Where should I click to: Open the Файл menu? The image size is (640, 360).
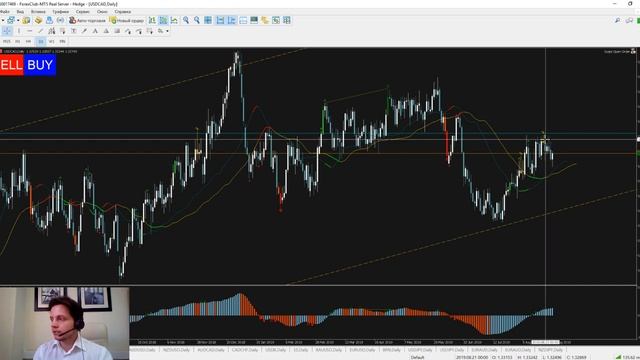[5, 11]
